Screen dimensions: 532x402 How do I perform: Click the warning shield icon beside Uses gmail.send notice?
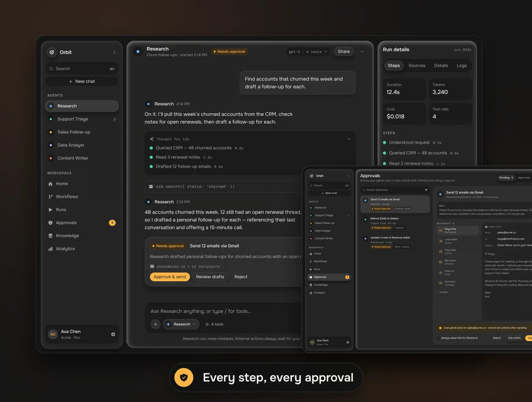pos(440,328)
